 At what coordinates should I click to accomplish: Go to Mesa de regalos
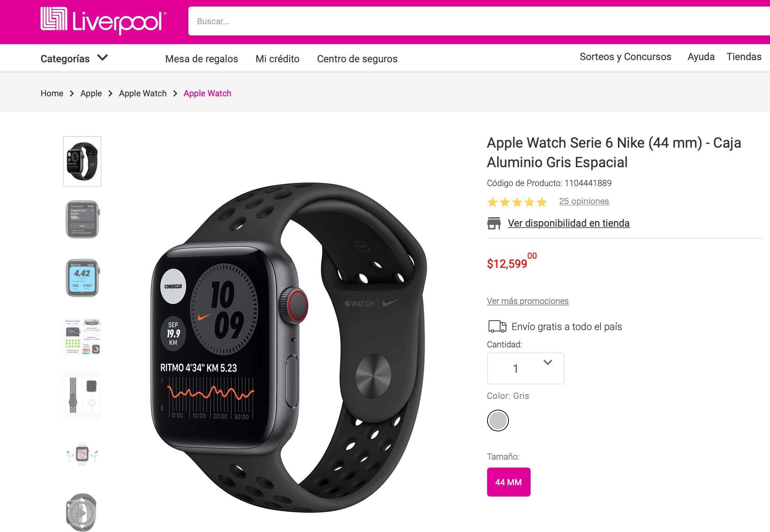[x=201, y=59]
